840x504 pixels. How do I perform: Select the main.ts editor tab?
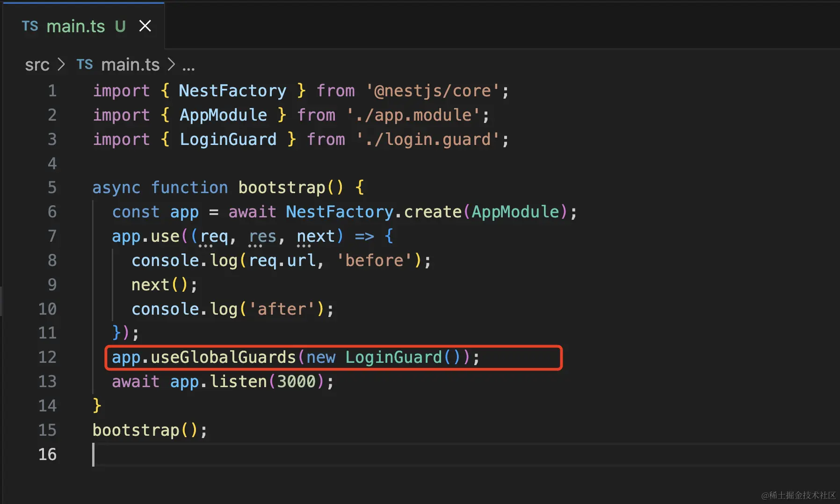click(x=84, y=26)
